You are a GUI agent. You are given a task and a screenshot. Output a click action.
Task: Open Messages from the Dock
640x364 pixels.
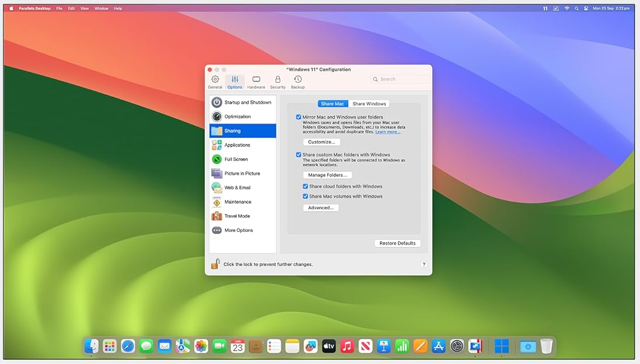146,346
